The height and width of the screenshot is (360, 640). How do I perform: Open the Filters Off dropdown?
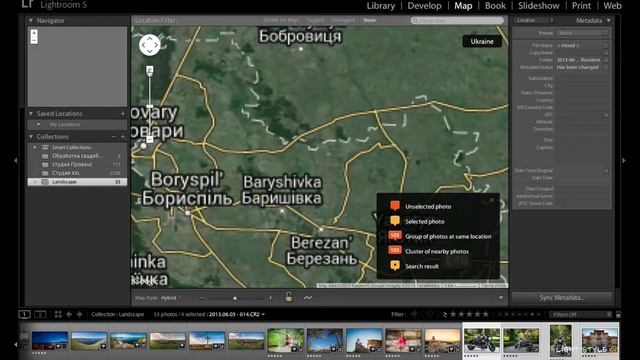[x=581, y=315]
